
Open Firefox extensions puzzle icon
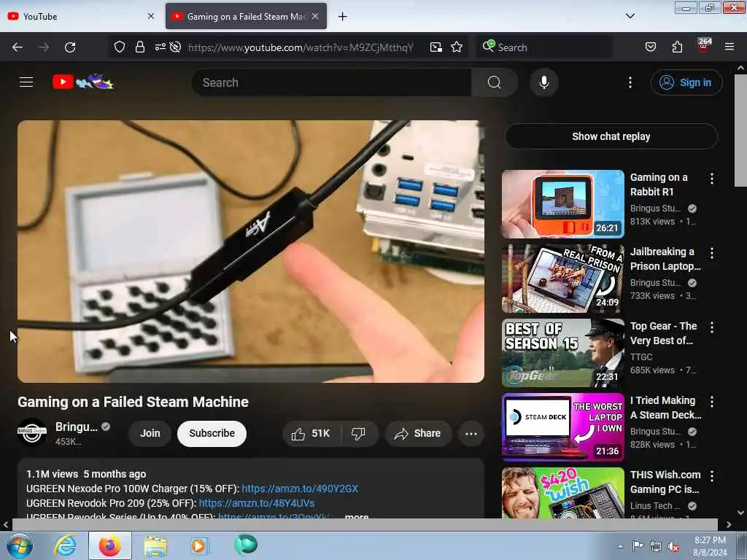[x=677, y=47]
